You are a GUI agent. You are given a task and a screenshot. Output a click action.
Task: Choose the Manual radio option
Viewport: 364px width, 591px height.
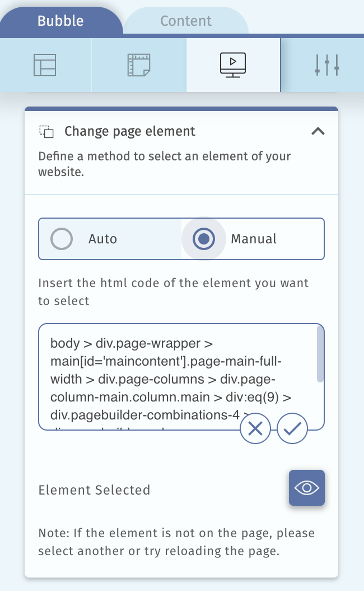coord(204,239)
